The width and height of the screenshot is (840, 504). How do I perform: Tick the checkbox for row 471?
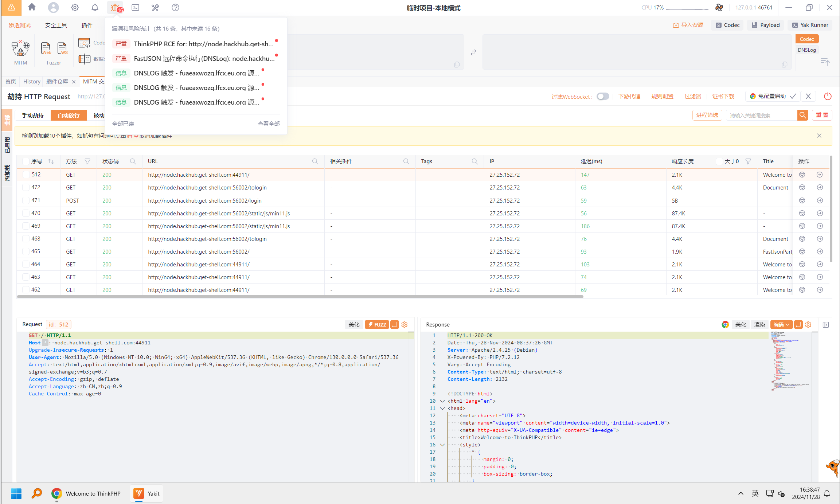26,200
